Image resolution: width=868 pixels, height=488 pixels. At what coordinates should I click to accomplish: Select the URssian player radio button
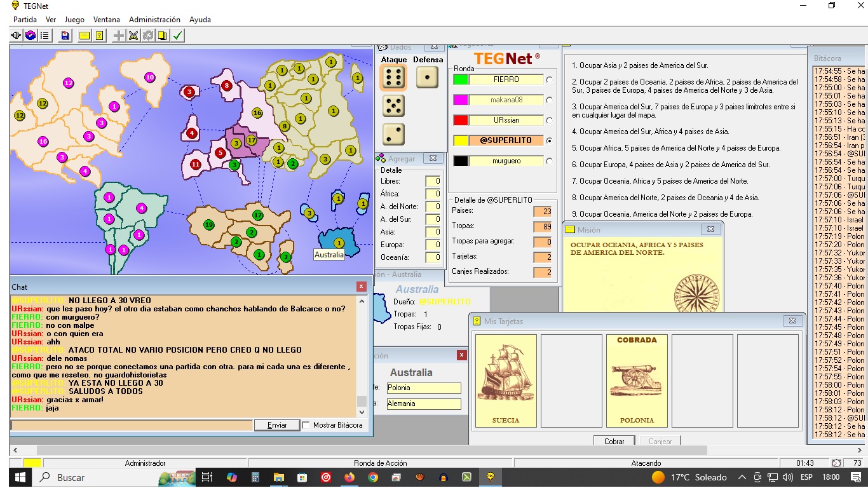coord(549,120)
